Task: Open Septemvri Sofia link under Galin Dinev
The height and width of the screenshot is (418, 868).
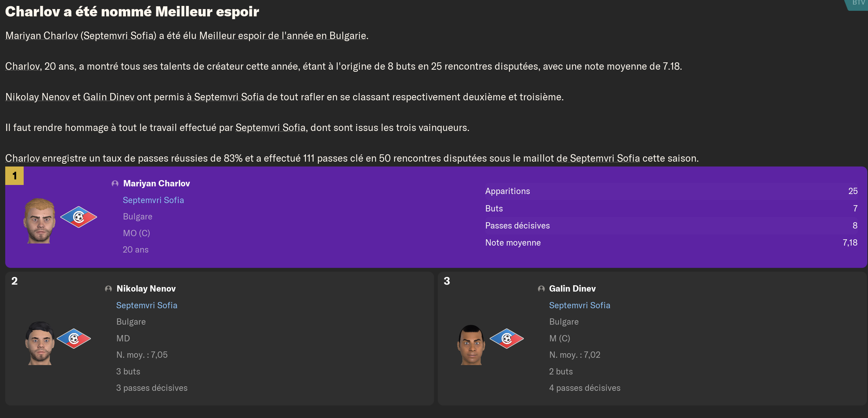Action: [x=579, y=305]
